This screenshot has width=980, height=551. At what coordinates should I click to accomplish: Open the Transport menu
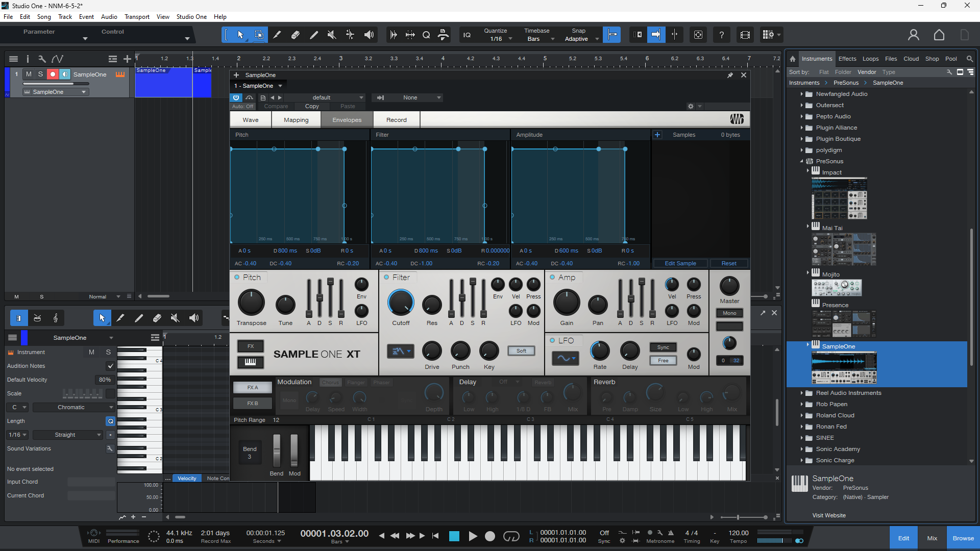[x=137, y=17]
